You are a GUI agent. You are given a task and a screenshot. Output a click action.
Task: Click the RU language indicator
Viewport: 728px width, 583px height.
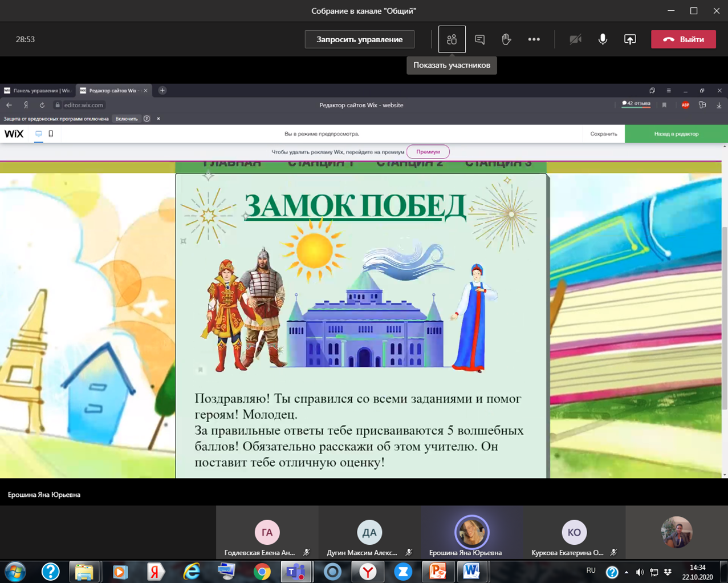pos(591,570)
